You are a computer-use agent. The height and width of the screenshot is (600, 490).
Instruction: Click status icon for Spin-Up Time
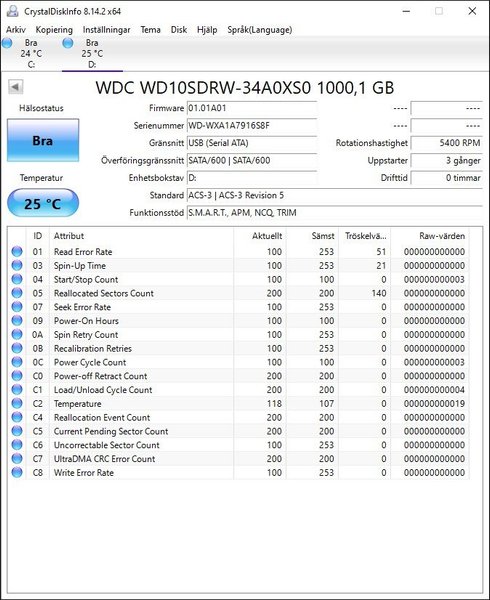pyautogui.click(x=17, y=265)
